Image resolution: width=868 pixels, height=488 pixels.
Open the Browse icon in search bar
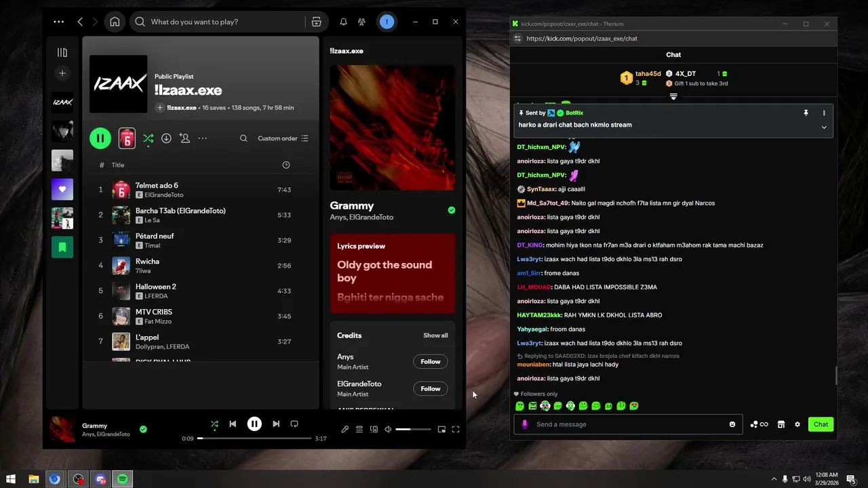click(x=316, y=22)
